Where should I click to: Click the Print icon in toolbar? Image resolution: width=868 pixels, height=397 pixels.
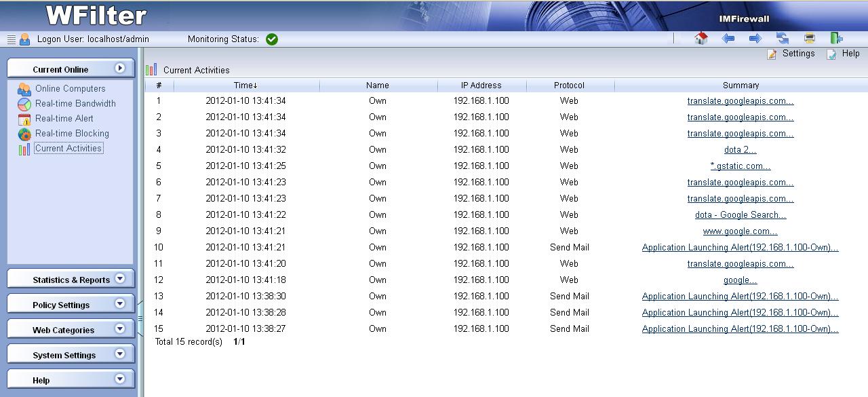pos(809,39)
